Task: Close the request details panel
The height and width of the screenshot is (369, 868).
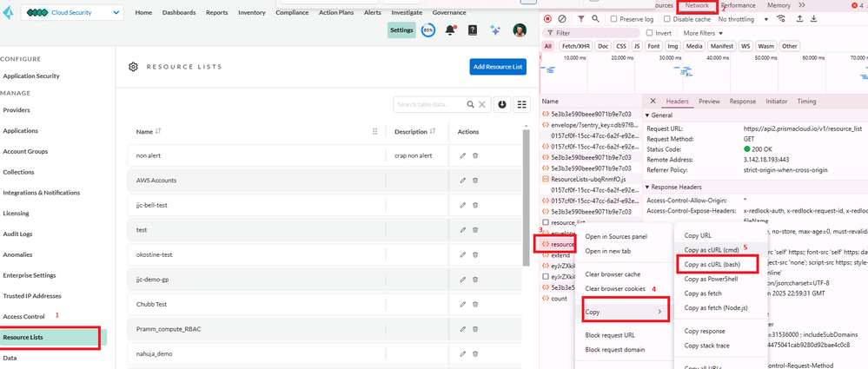Action: tap(653, 102)
